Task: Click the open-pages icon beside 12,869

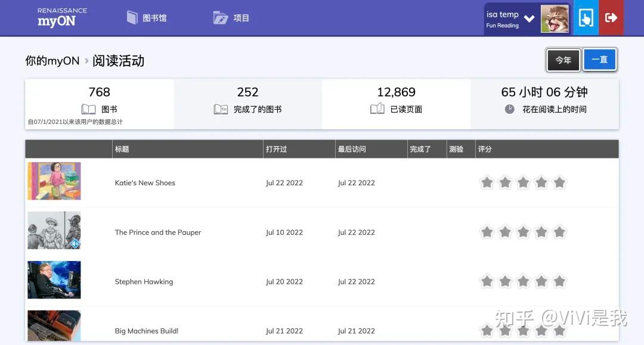Action: pos(377,109)
